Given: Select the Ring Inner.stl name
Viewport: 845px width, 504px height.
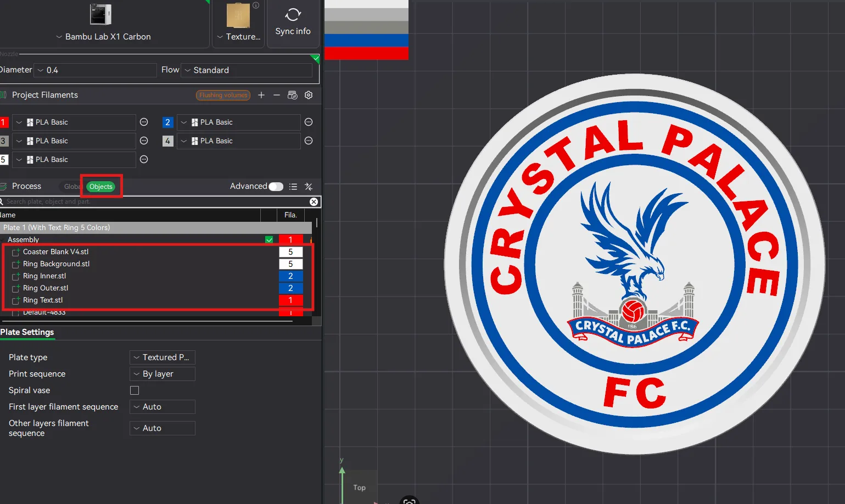Looking at the screenshot, I should [44, 276].
